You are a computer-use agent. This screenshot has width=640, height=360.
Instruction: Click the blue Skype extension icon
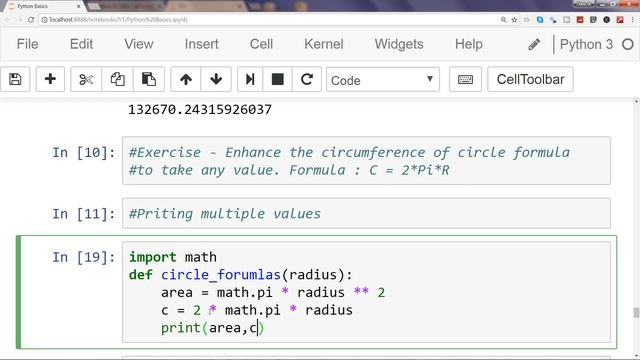540,20
